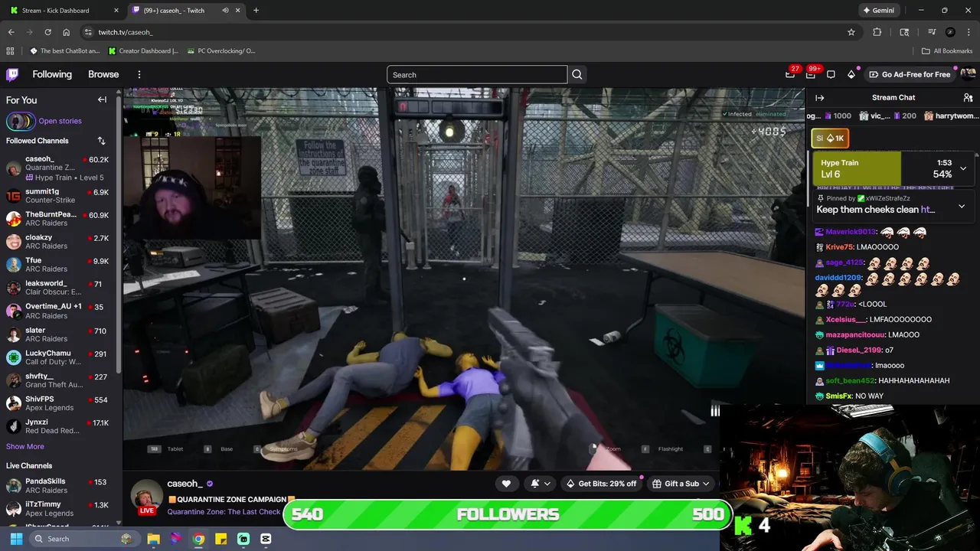
Task: Open Tfue channel in sidebar
Action: click(x=59, y=265)
